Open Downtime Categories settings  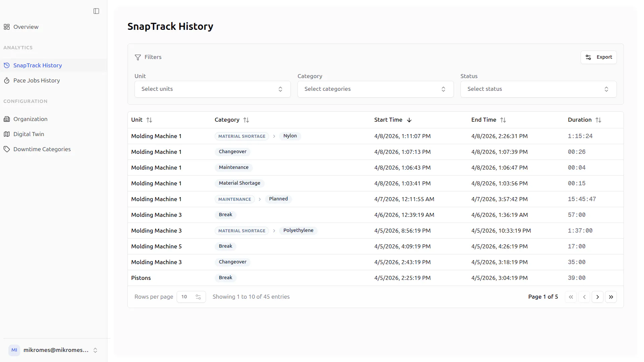point(42,149)
